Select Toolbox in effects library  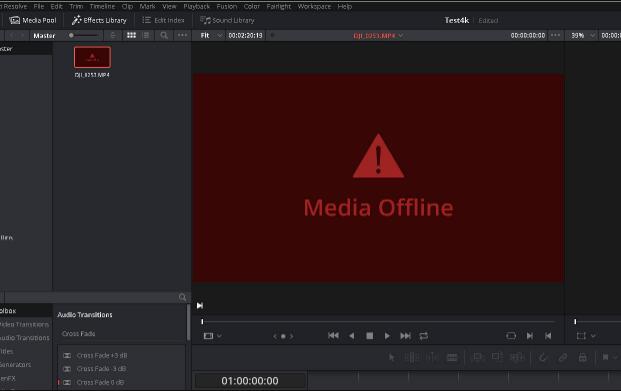pos(8,311)
